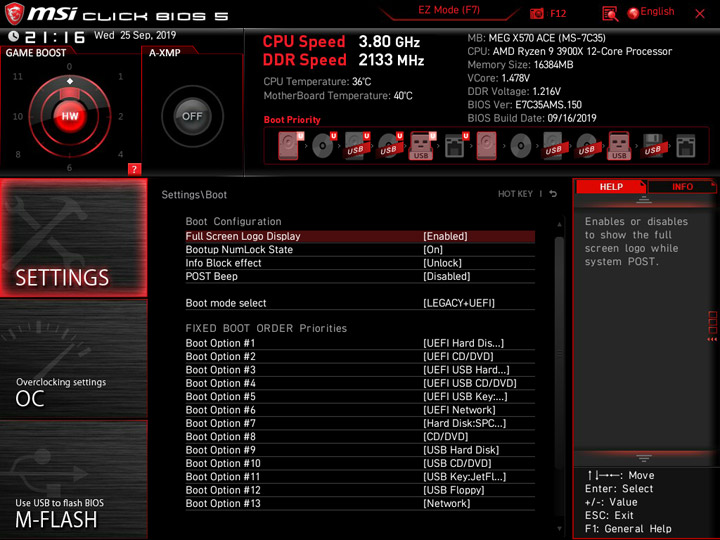The image size is (720, 540).
Task: Click the Boot Priority heading
Action: (292, 120)
